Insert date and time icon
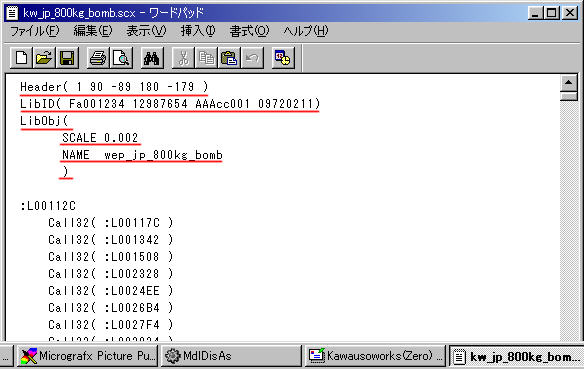Screen dimensions: 584x369 pos(283,58)
